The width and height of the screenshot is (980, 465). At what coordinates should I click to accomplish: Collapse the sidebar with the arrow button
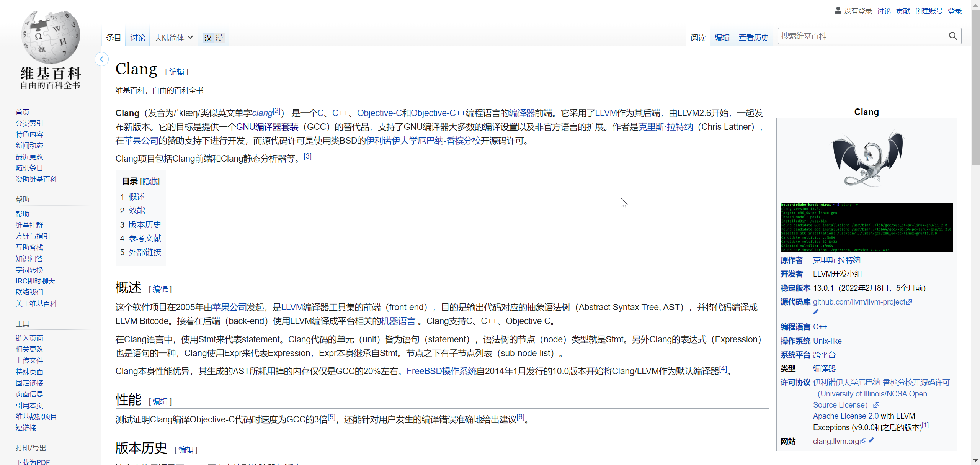pyautogui.click(x=101, y=59)
